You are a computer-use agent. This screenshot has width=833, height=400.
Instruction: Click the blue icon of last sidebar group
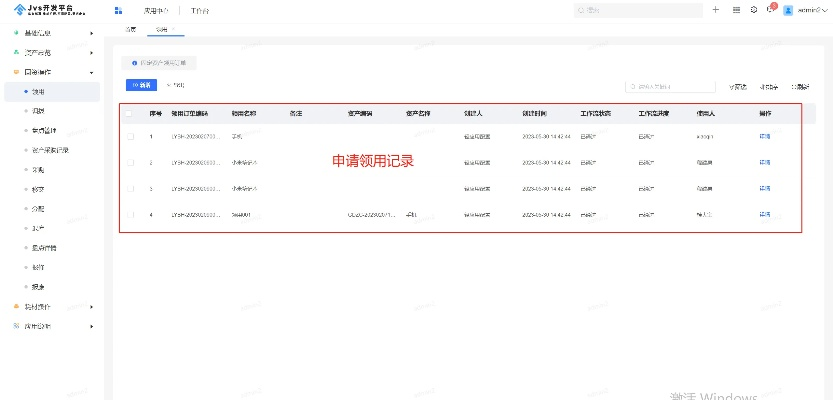[x=16, y=326]
